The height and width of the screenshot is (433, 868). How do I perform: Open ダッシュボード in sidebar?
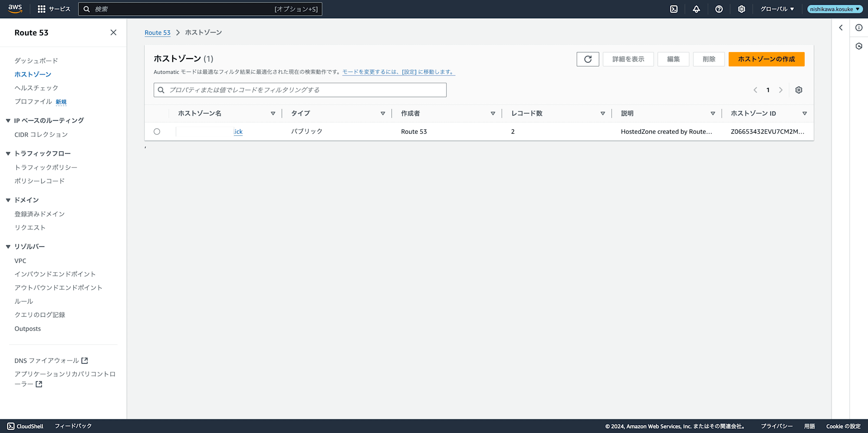point(36,61)
